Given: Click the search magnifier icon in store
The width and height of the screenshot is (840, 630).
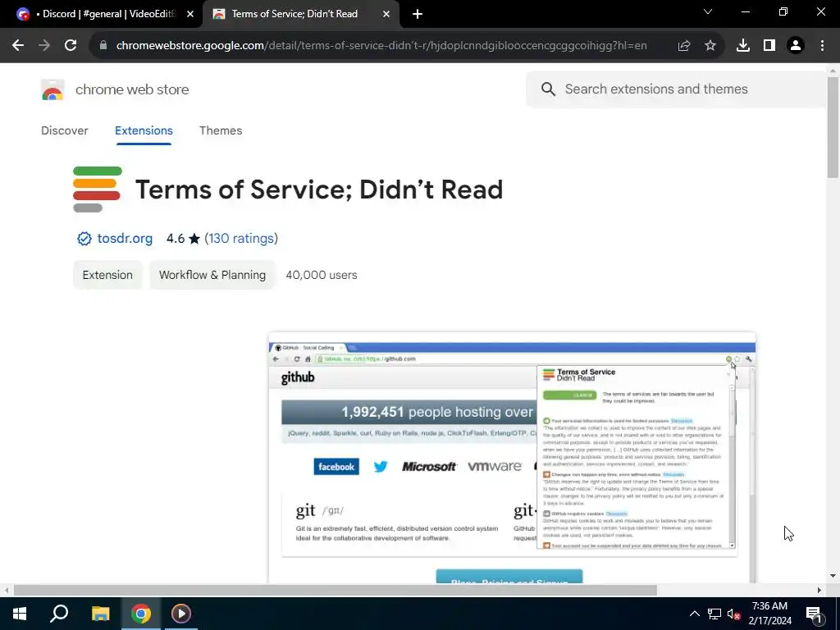Looking at the screenshot, I should pyautogui.click(x=548, y=89).
